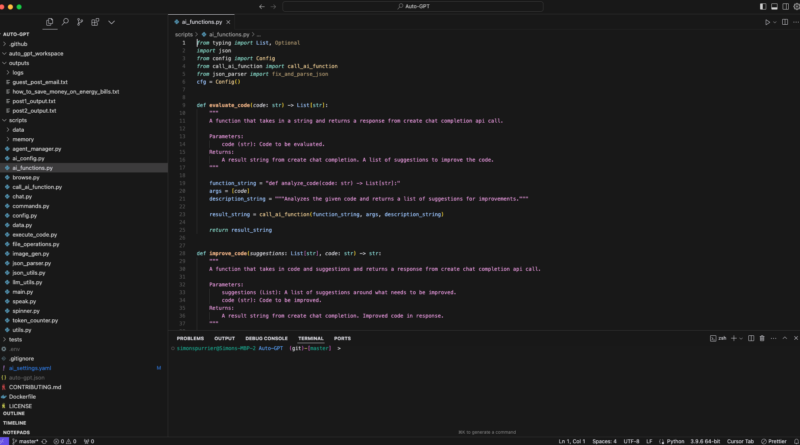Toggle the primary side bar layout icon
Image resolution: width=800 pixels, height=445 pixels.
click(x=763, y=7)
